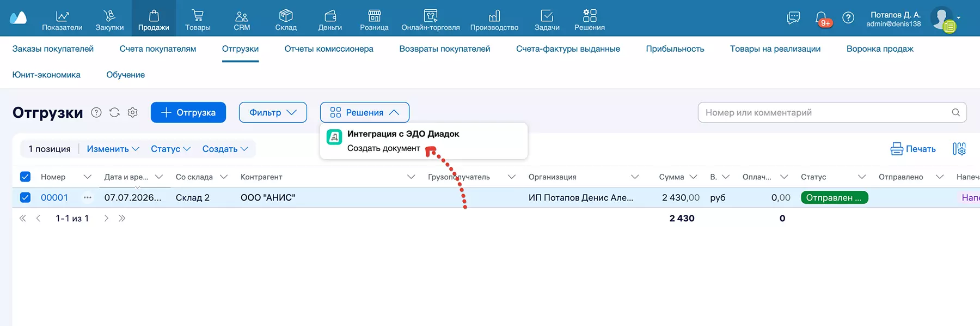
Task: Open the user account dropdown arrow
Action: tap(959, 17)
